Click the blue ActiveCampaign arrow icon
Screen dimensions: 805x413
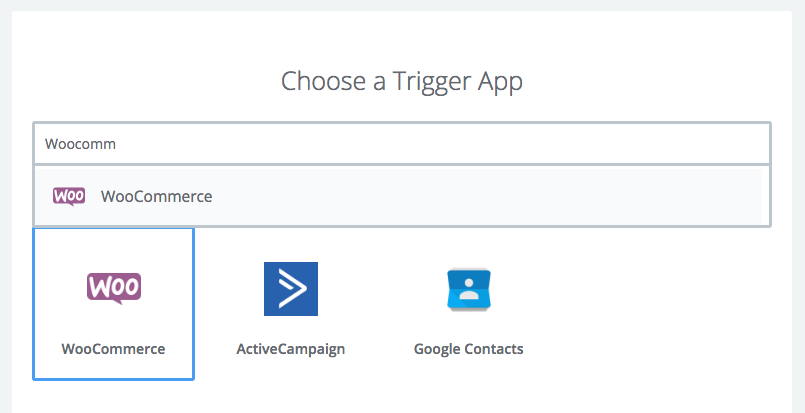click(x=290, y=289)
